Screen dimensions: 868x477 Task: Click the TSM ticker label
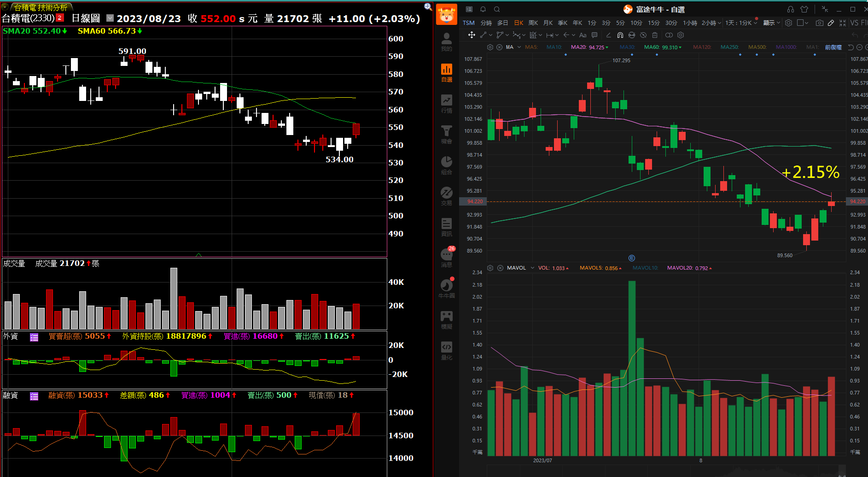point(469,23)
